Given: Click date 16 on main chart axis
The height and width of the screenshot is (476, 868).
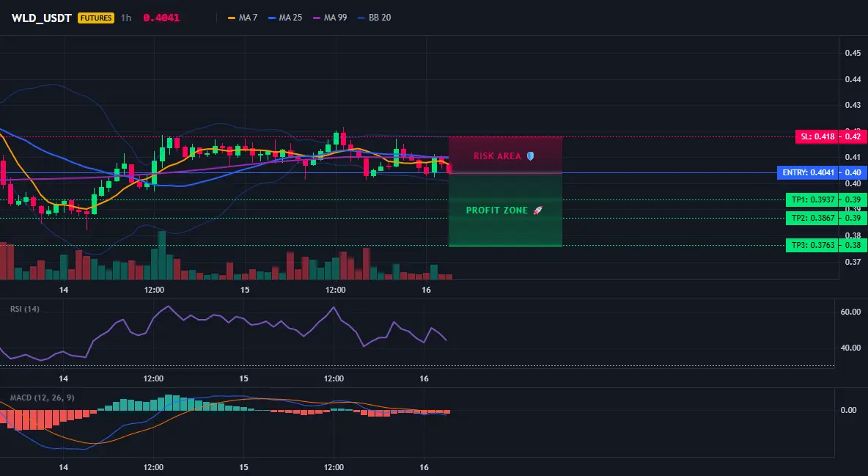Looking at the screenshot, I should (426, 290).
